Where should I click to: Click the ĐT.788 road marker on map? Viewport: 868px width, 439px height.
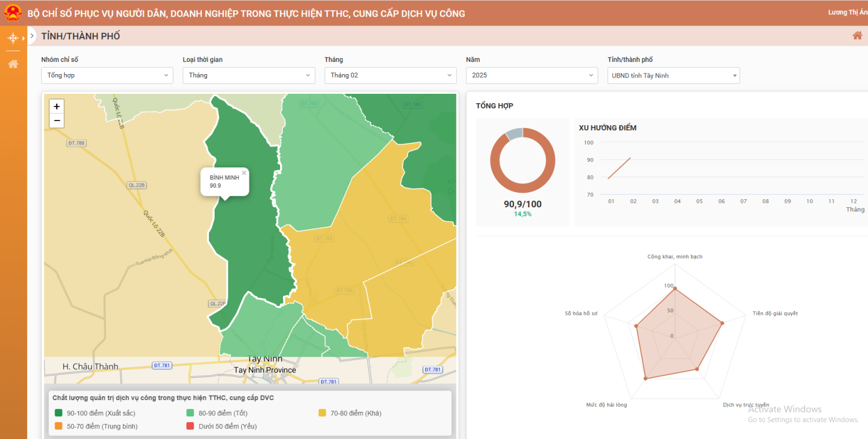[76, 143]
